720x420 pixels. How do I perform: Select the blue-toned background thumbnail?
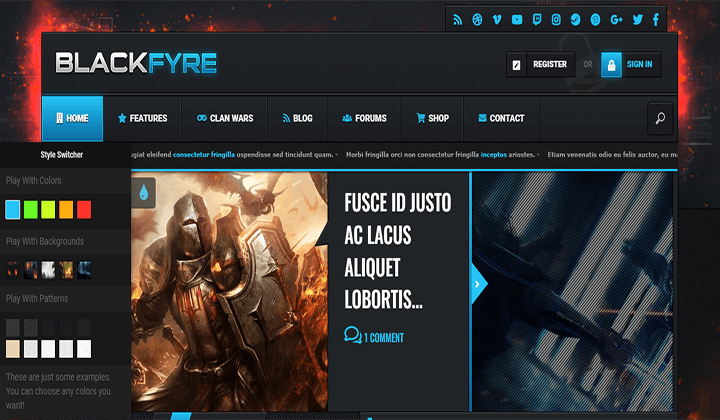coord(84,270)
